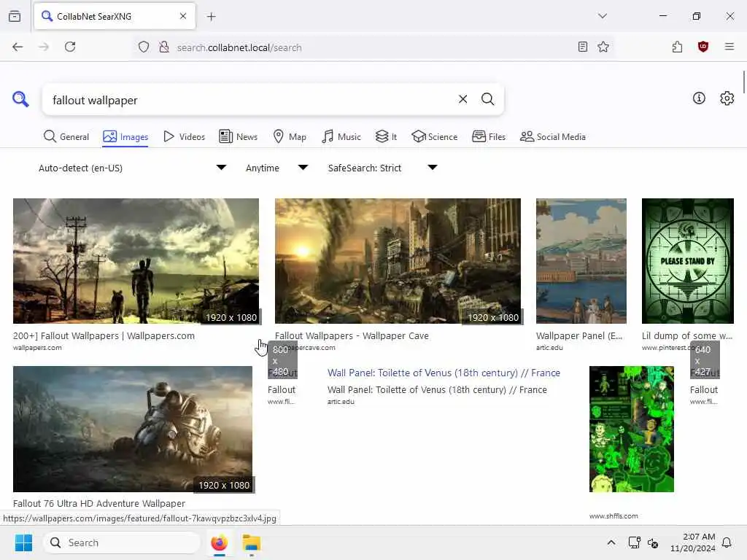Submit search with the magnifier button
This screenshot has width=747, height=560.
(x=487, y=99)
